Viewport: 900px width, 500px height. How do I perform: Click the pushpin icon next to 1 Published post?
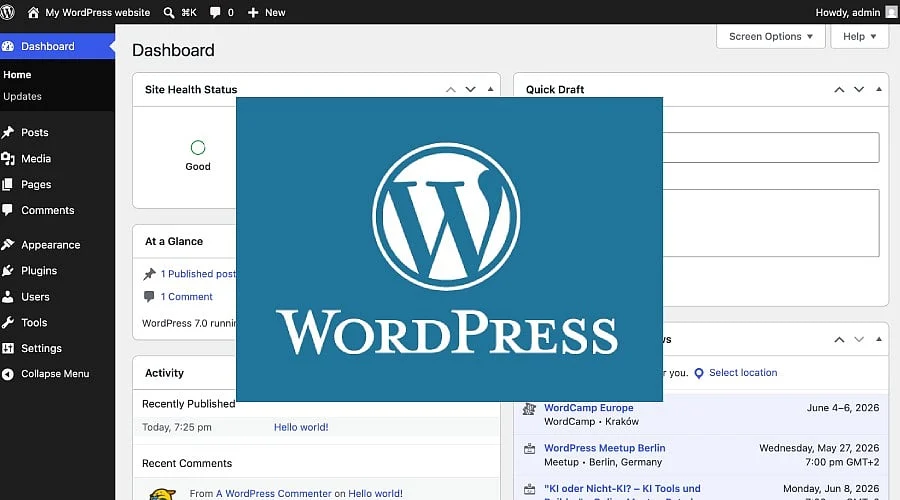pos(149,274)
